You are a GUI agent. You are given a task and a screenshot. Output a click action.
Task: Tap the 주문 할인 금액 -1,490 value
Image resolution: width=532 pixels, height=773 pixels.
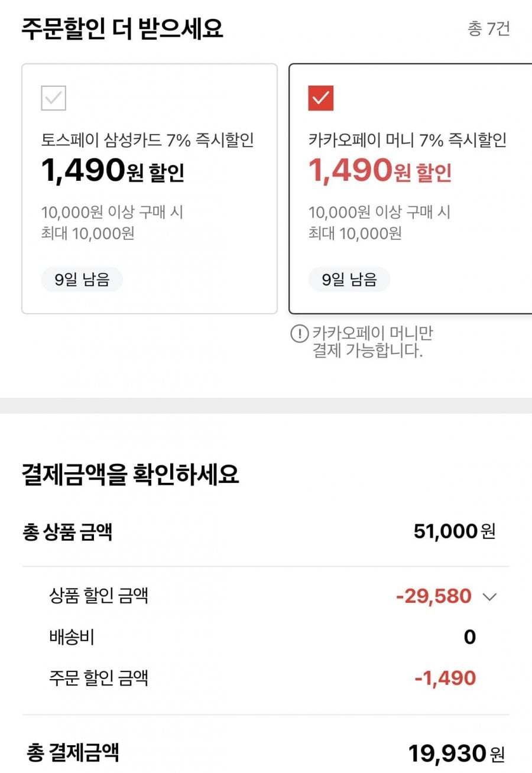[445, 678]
